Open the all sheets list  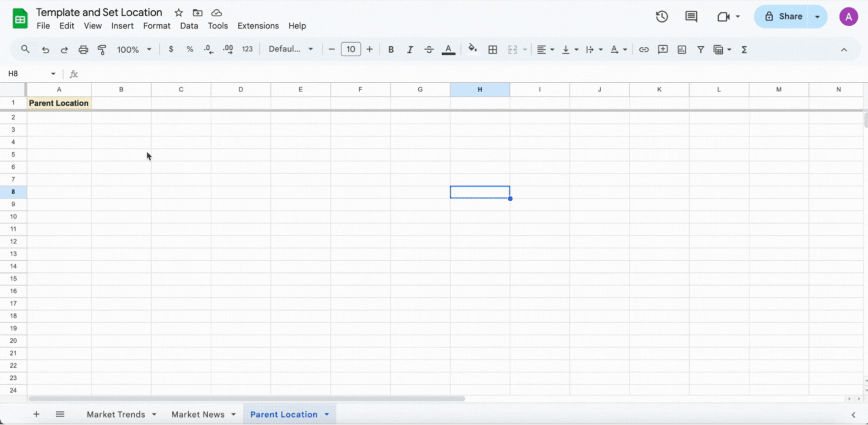pos(60,414)
